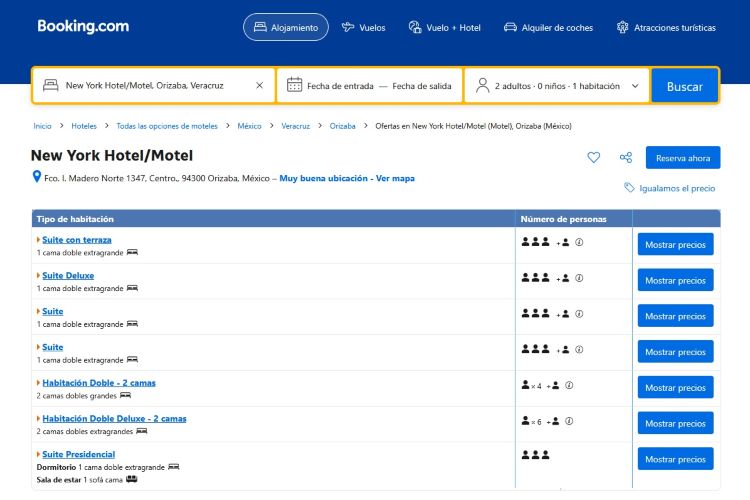Open the guests and rooms dropdown

pyautogui.click(x=558, y=86)
